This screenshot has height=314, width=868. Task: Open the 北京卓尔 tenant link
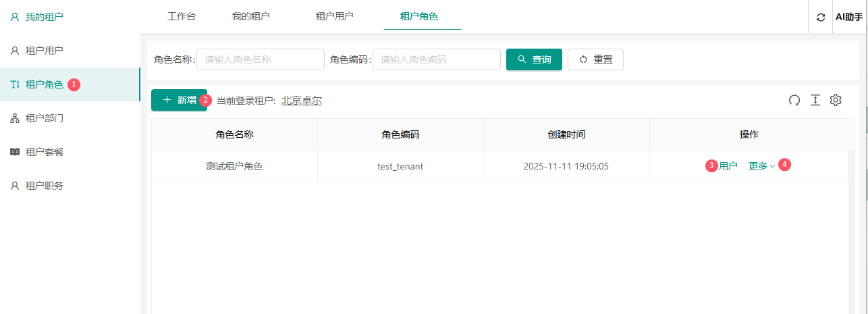(302, 101)
